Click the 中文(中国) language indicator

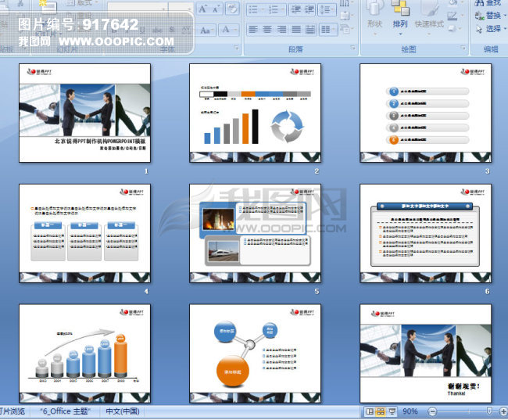tap(123, 411)
